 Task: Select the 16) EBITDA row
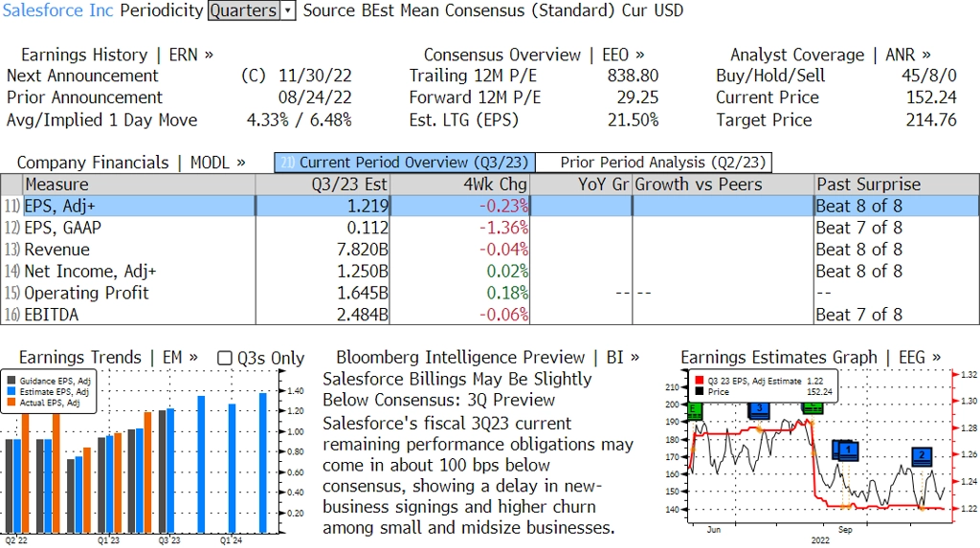point(490,315)
